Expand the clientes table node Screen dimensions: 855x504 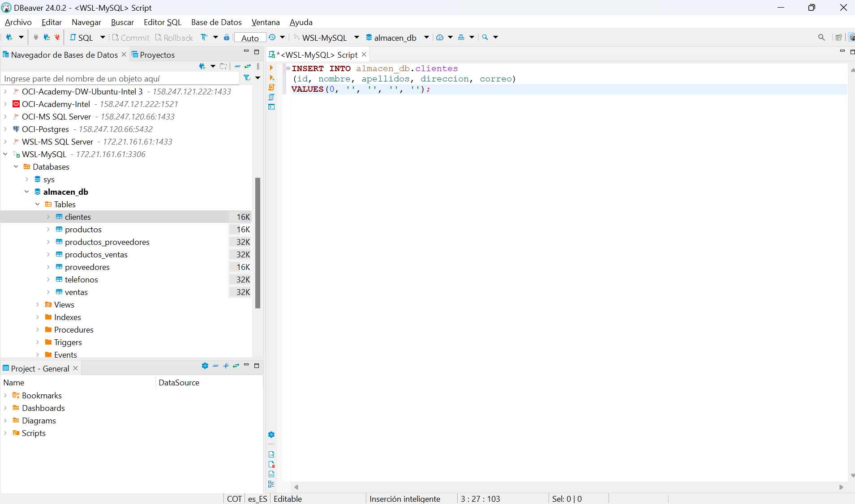click(48, 217)
